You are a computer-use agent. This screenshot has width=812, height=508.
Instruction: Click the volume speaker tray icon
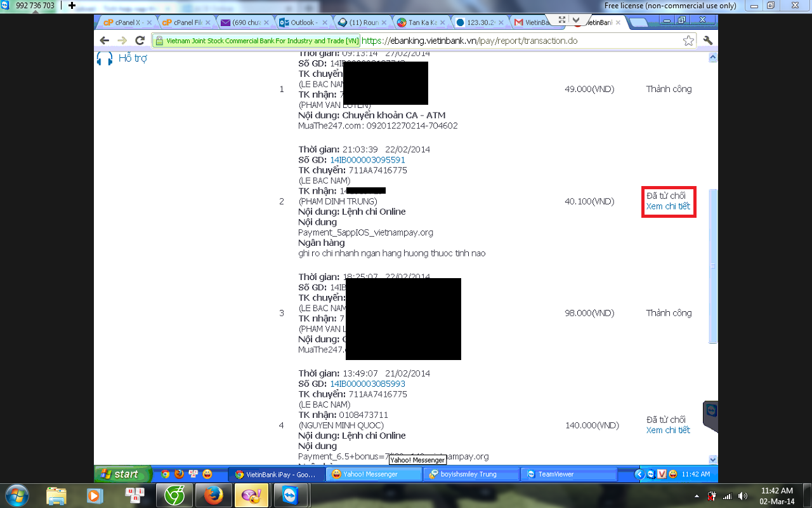[x=743, y=496]
